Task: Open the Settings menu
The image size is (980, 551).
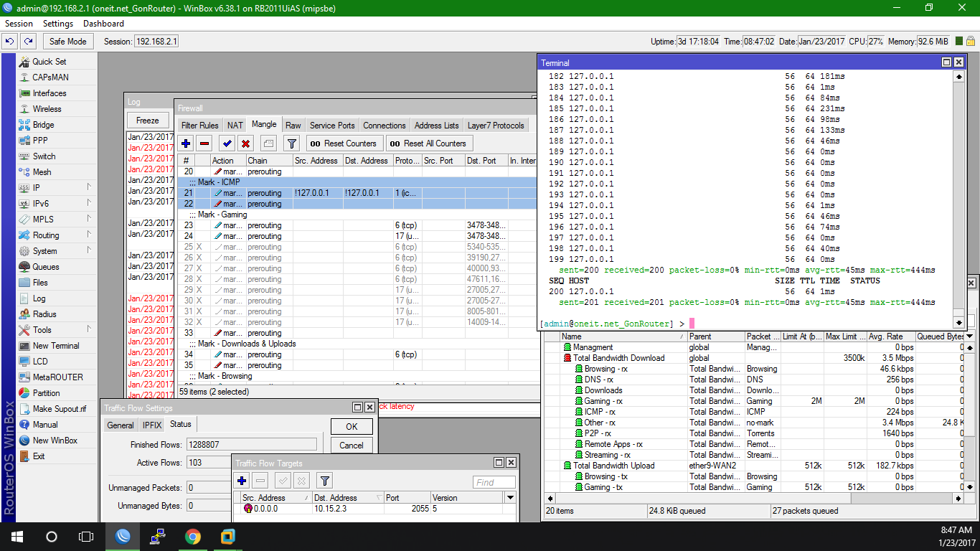Action: pyautogui.click(x=58, y=24)
